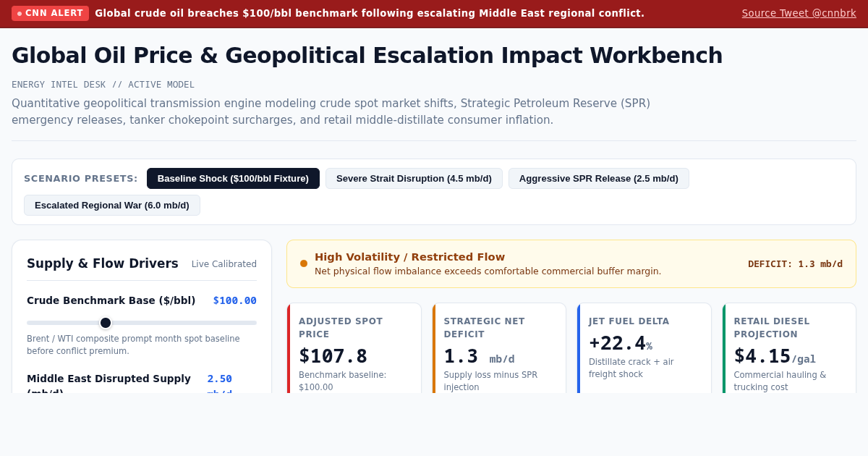Screen dimensions: 868x456
Task: Choose Escalated Regional War (6.0 mb/d) preset
Action: (x=112, y=205)
